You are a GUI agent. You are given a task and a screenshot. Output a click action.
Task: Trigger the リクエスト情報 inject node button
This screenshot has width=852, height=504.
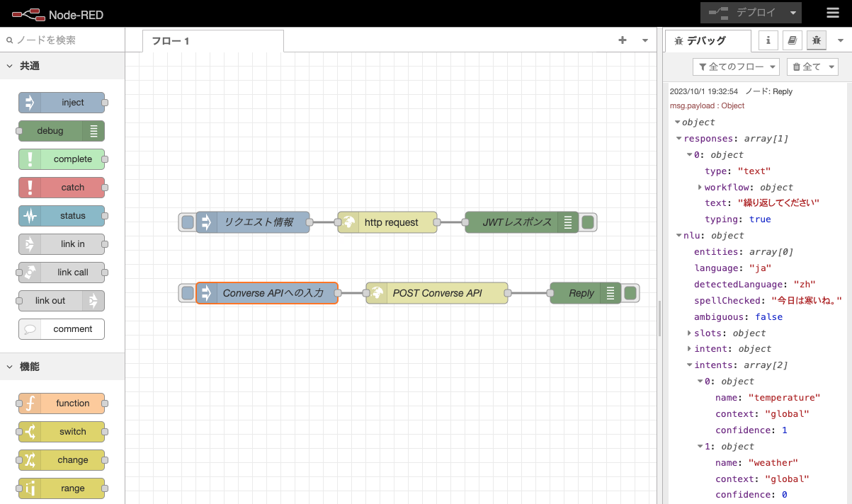click(x=188, y=222)
